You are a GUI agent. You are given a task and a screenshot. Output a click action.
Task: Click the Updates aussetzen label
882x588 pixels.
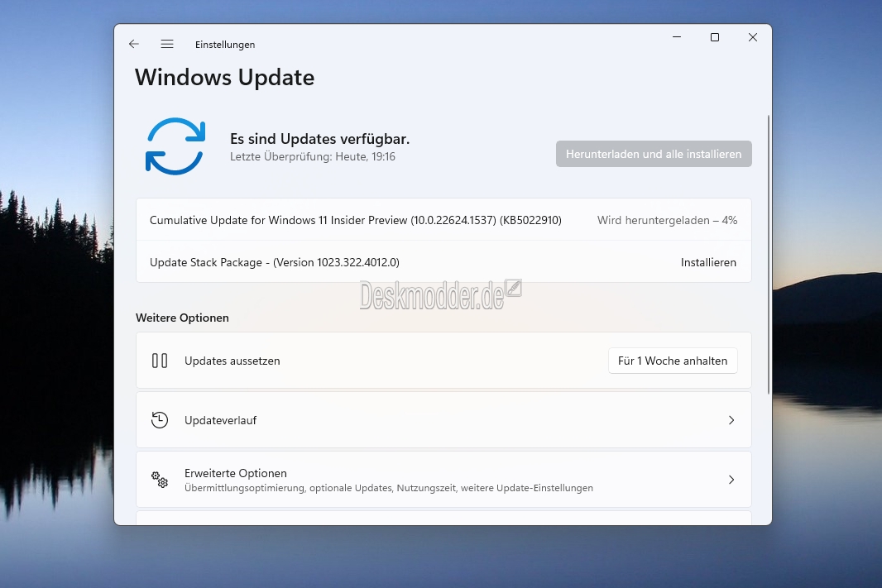232,361
